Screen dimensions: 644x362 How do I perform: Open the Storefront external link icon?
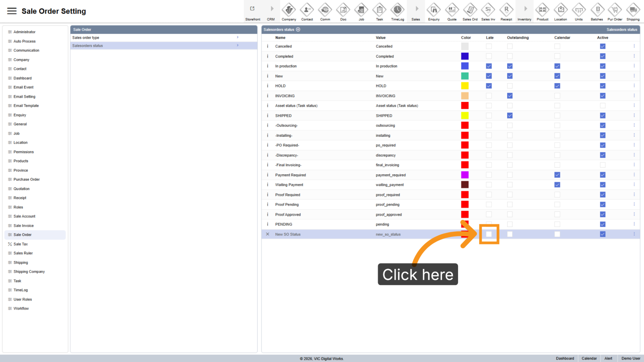tap(253, 9)
